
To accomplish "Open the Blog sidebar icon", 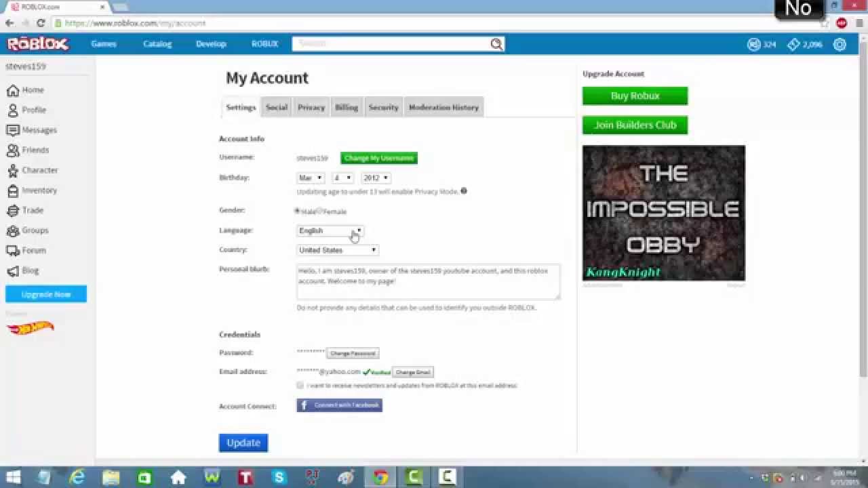I will coord(12,270).
